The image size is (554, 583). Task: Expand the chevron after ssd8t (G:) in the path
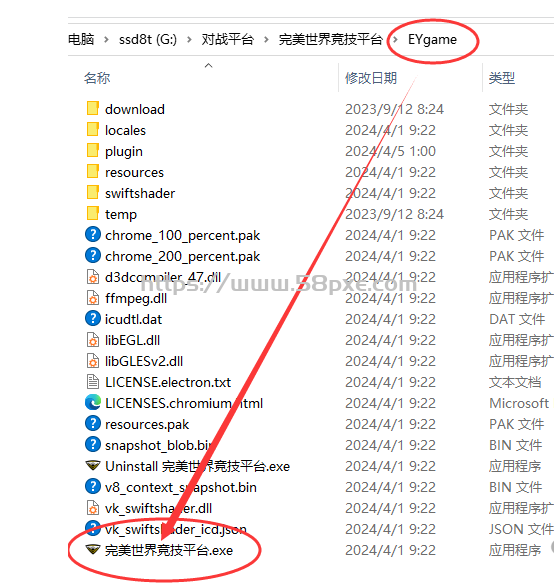[189, 39]
